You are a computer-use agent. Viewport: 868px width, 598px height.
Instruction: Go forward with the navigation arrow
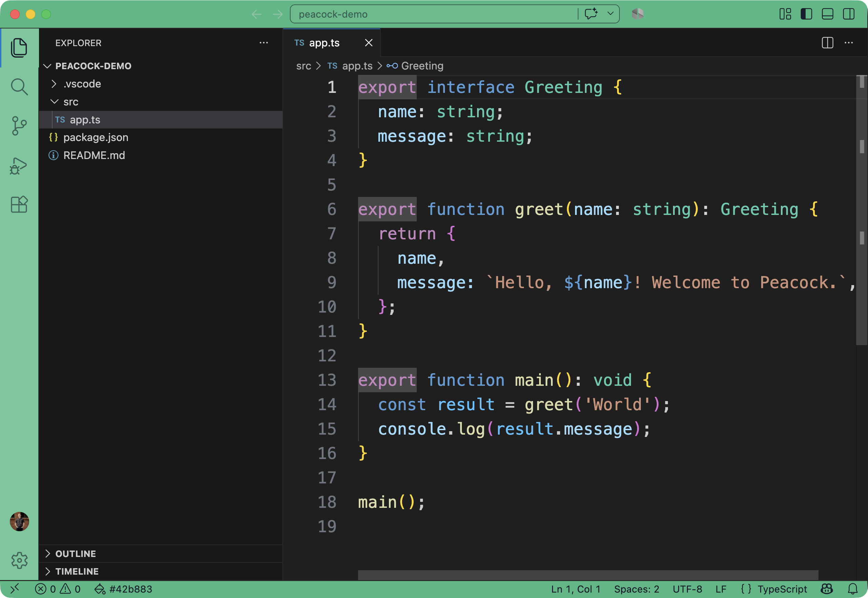coord(278,14)
